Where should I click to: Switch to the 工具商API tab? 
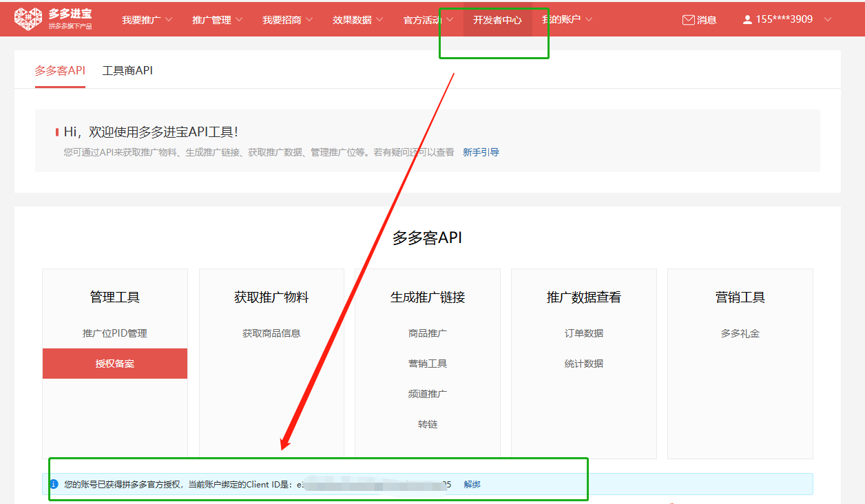(x=127, y=70)
